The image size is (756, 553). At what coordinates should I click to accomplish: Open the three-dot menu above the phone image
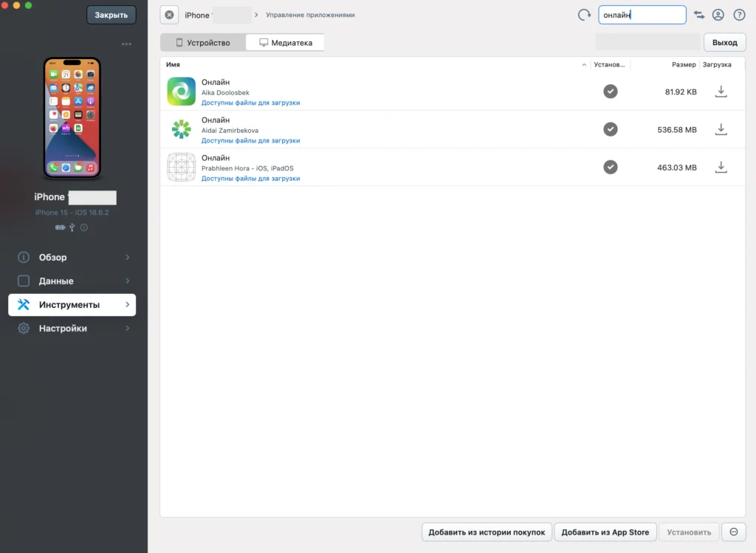pyautogui.click(x=126, y=44)
